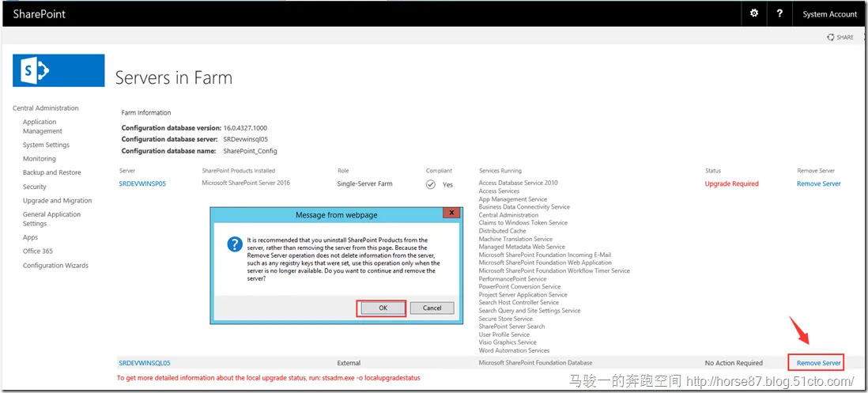868x393 pixels.
Task: Click the blue question icon in dialog
Action: click(x=236, y=244)
